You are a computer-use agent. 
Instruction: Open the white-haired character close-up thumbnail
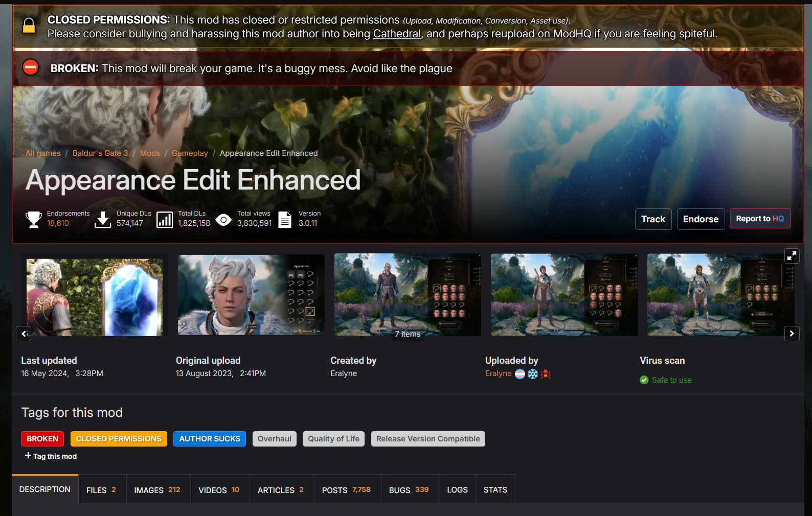pyautogui.click(x=251, y=295)
